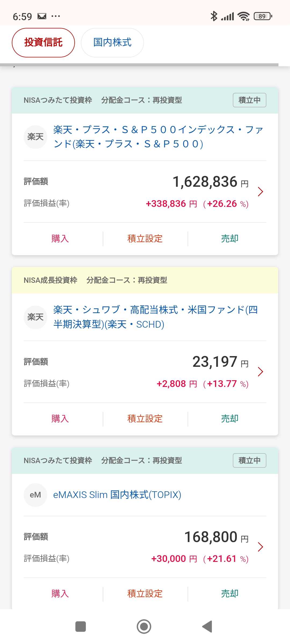Switch to the 国内株式 tab

(x=112, y=42)
